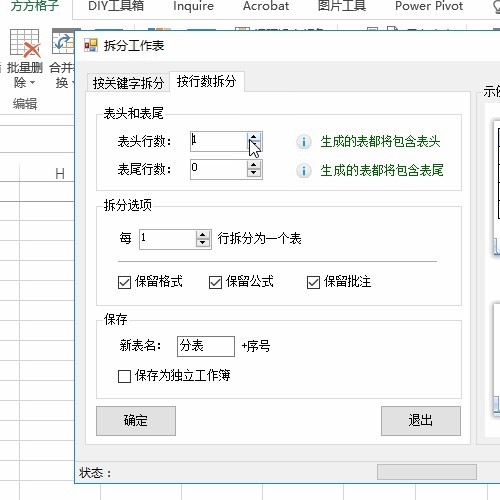The height and width of the screenshot is (500, 500).
Task: Enable 保存为独立工作簿 checkbox
Action: 124,377
